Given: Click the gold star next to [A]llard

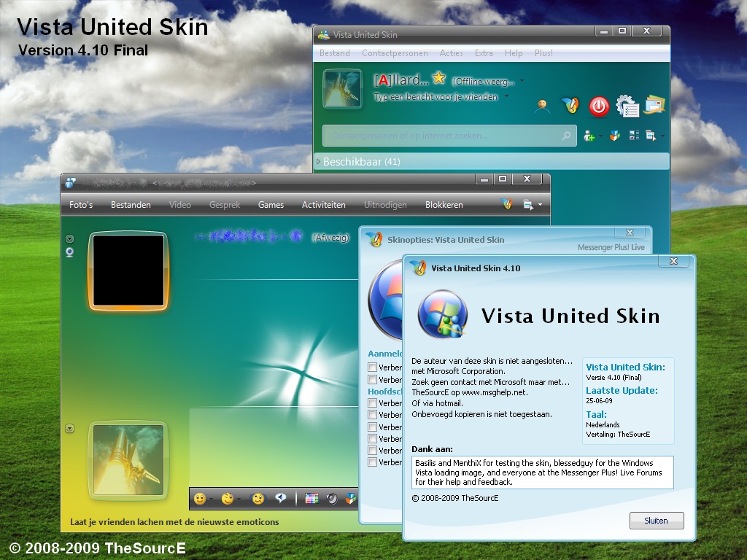Looking at the screenshot, I should (x=438, y=77).
